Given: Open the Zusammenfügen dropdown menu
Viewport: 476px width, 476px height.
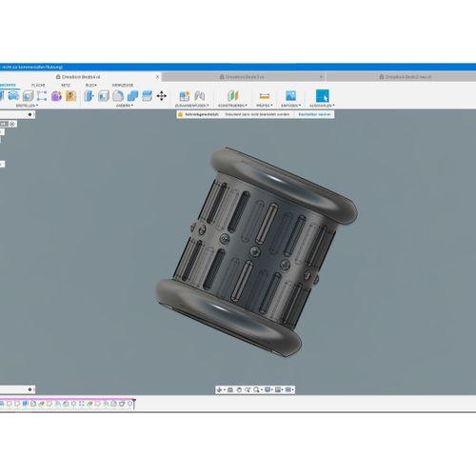Looking at the screenshot, I should click(192, 106).
